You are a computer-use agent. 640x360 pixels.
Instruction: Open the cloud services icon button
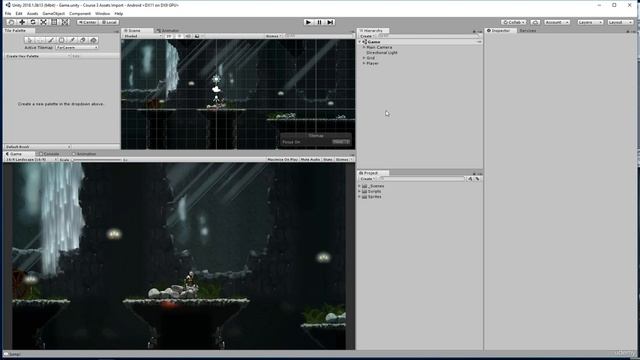point(535,22)
